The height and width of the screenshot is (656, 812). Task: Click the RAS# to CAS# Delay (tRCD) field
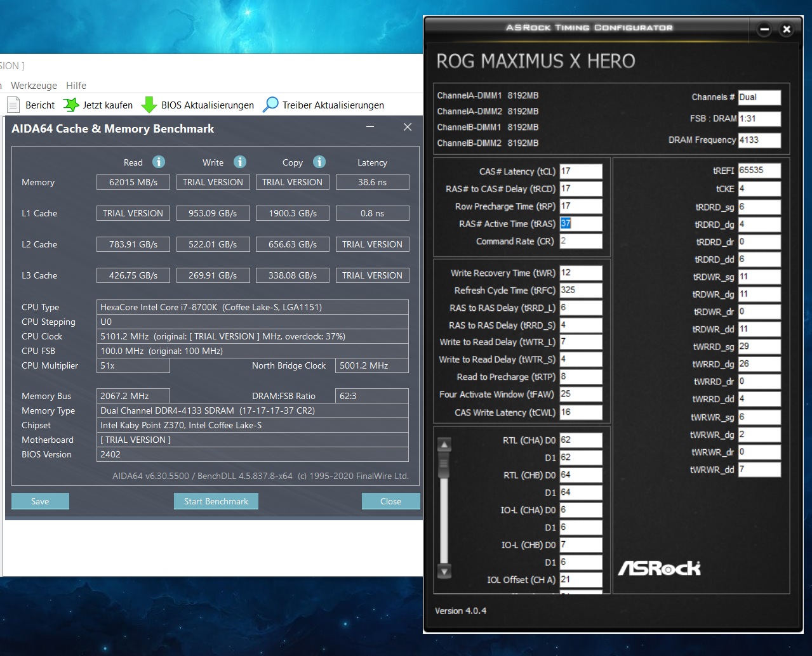pos(581,188)
